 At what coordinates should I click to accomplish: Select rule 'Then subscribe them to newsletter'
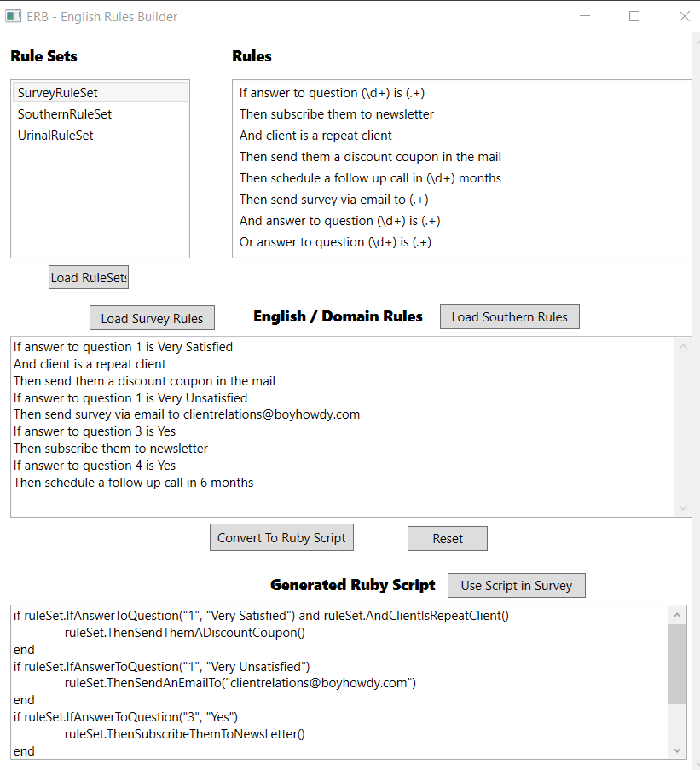(337, 114)
